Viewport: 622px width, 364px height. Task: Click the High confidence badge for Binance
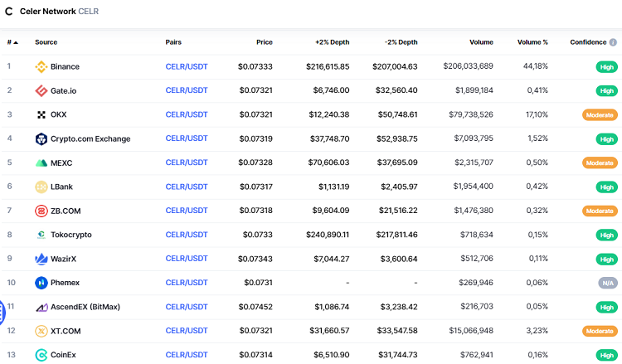coord(607,67)
